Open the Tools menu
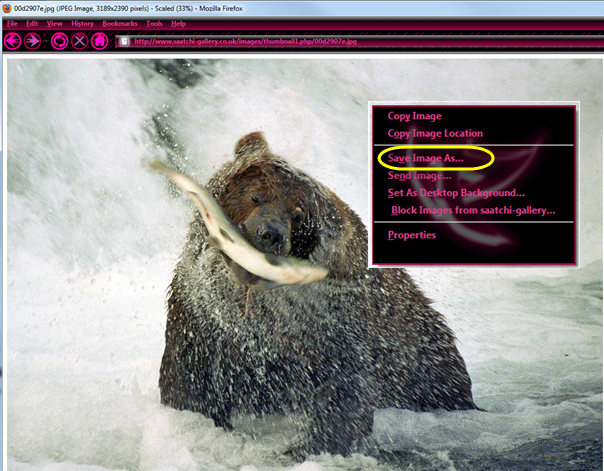 tap(154, 23)
